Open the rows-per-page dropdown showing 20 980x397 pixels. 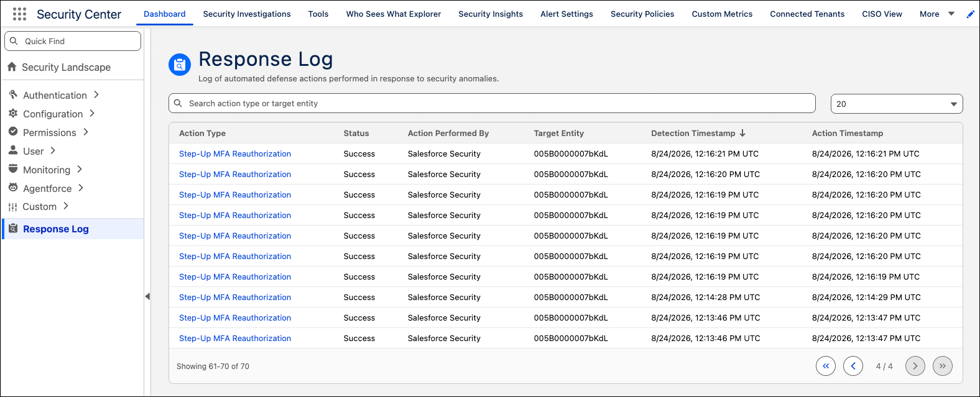[x=897, y=104]
